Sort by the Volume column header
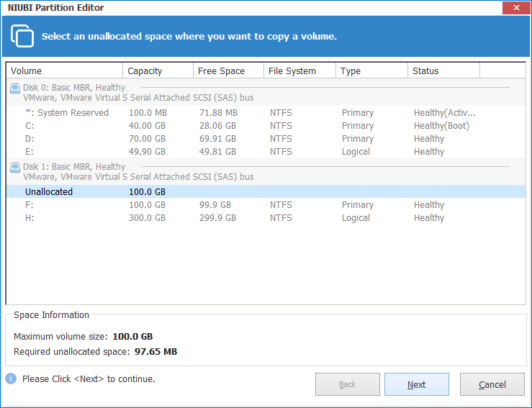This screenshot has width=532, height=408. 65,71
